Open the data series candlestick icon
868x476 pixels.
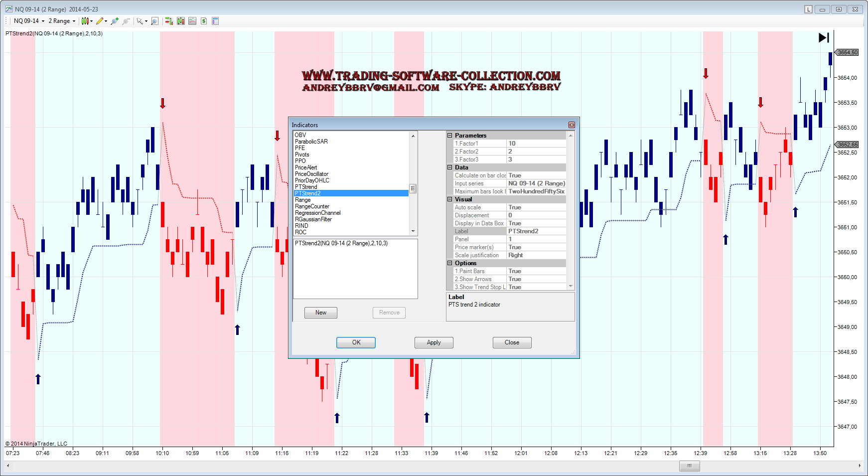click(x=180, y=21)
